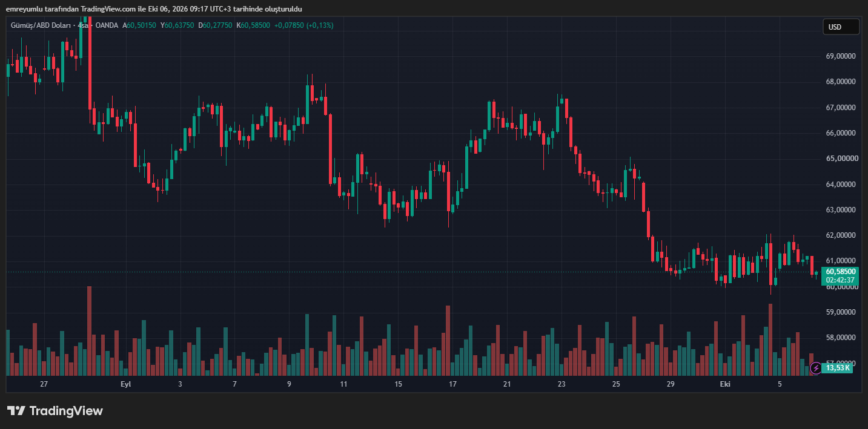
Task: Click the 15 date label on time axis
Action: point(398,384)
